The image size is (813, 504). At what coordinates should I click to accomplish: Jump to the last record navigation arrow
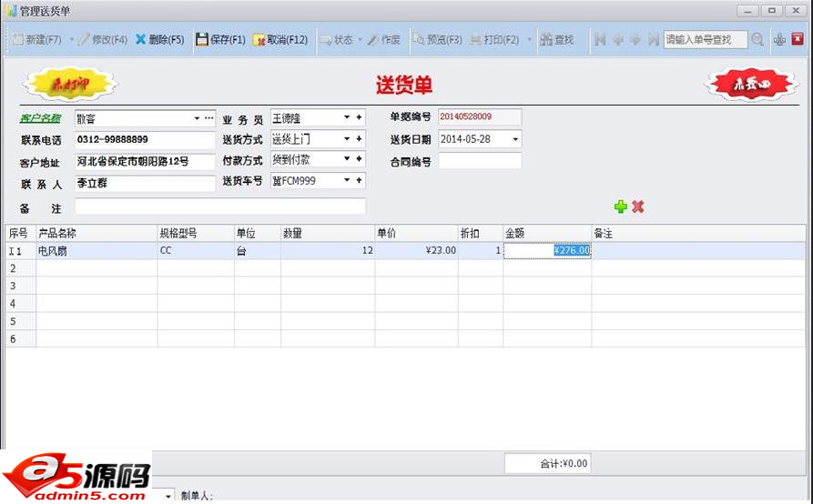[653, 40]
